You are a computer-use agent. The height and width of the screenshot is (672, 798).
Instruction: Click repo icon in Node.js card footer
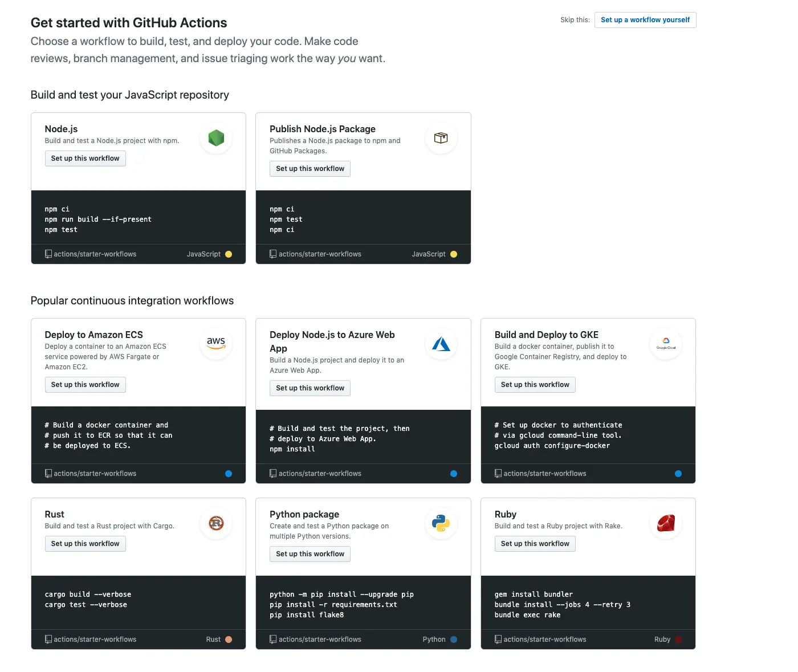coord(48,254)
